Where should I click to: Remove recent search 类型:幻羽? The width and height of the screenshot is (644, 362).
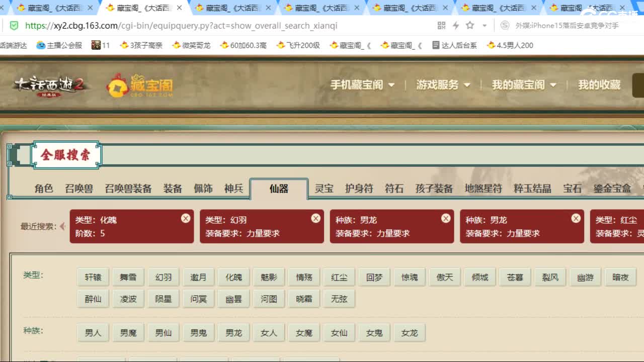coord(315,218)
